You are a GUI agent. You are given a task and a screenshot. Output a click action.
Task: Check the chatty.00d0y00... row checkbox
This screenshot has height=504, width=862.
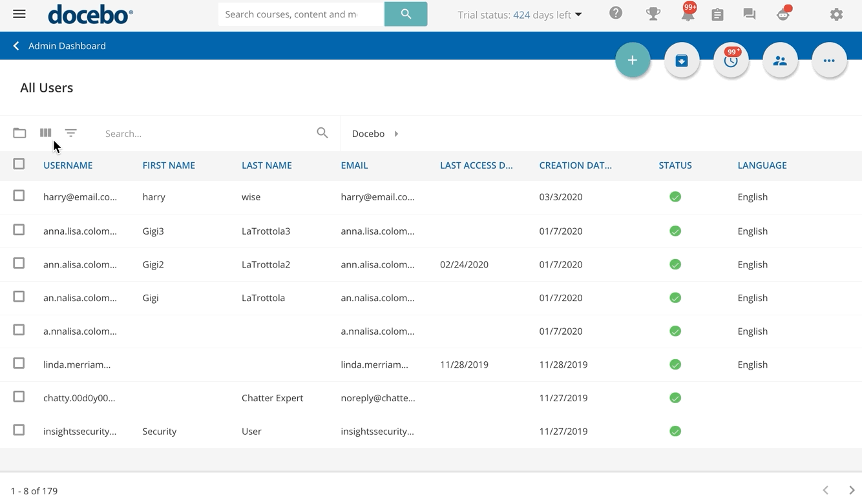[x=19, y=397]
